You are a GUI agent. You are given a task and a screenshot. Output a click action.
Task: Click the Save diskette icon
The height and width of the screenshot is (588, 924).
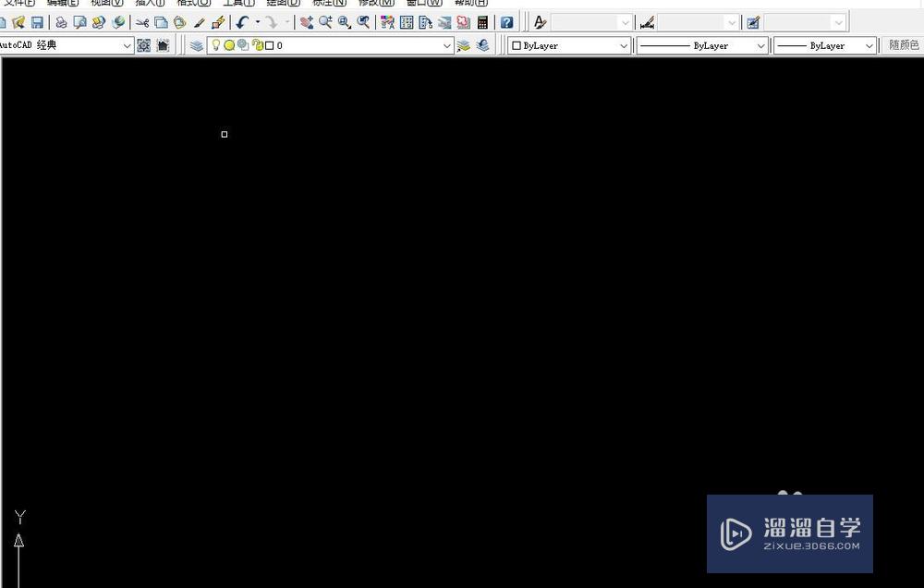click(x=38, y=21)
